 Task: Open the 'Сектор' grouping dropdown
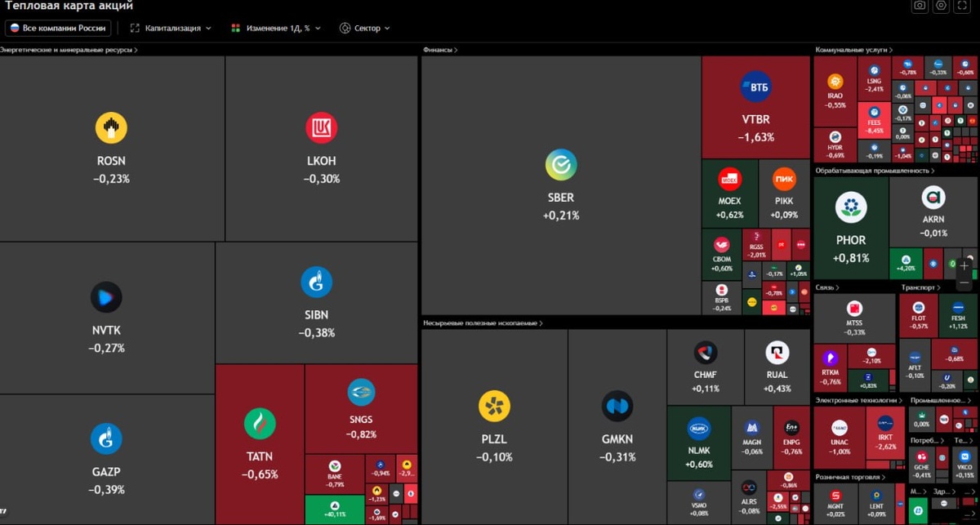[365, 28]
